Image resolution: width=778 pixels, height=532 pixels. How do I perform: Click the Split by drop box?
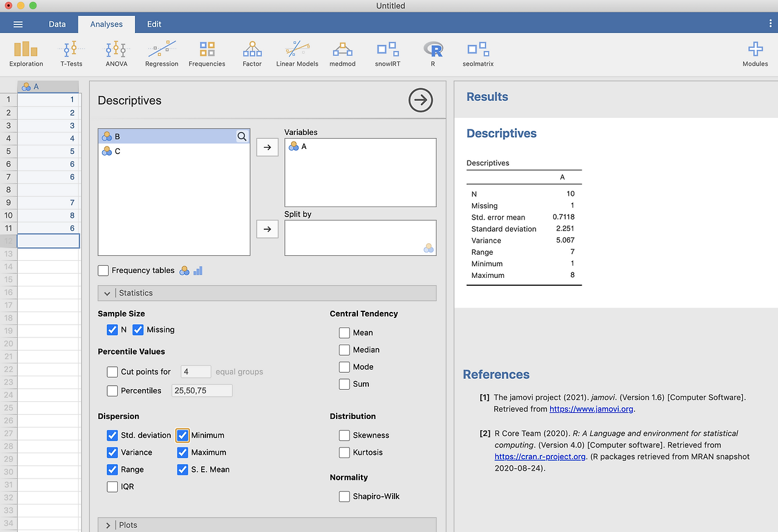[360, 238]
